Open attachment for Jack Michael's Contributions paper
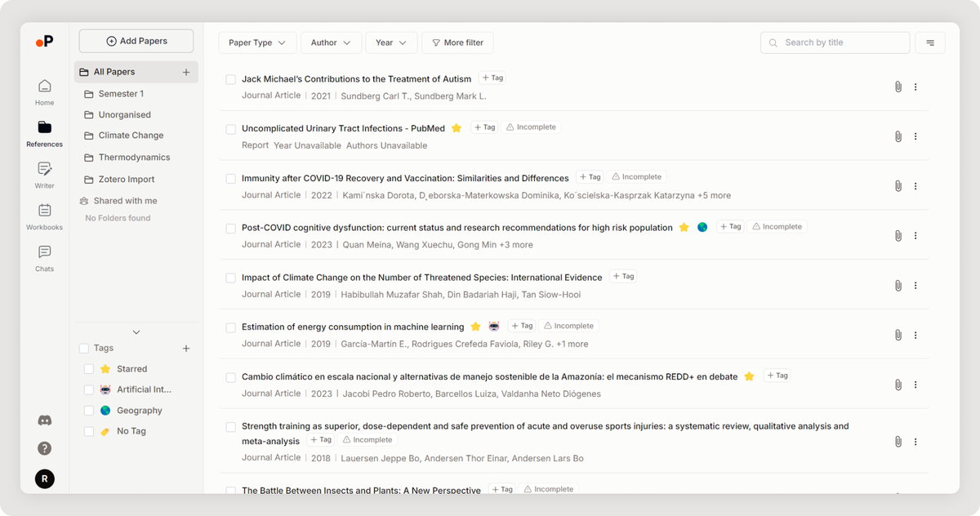 point(898,87)
